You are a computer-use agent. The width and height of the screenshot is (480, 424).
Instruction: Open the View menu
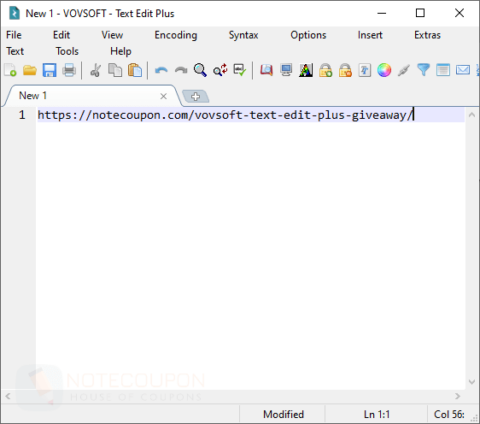[x=112, y=35]
